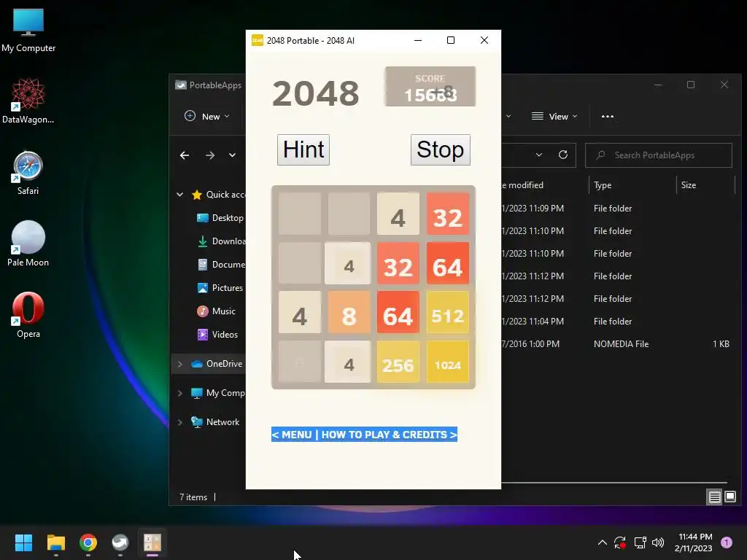Viewport: 747px width, 560px height.
Task: Open the volume tray icon
Action: [x=658, y=542]
